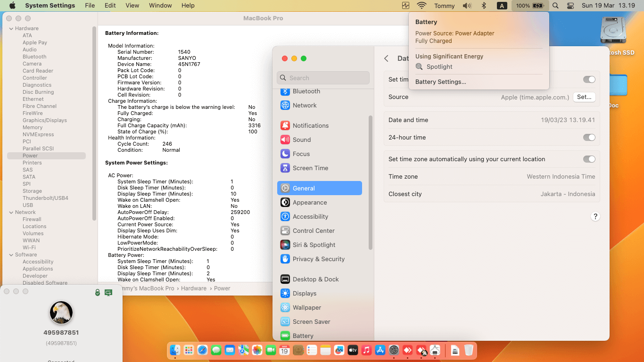Open the View menu
644x362 pixels.
(x=132, y=6)
